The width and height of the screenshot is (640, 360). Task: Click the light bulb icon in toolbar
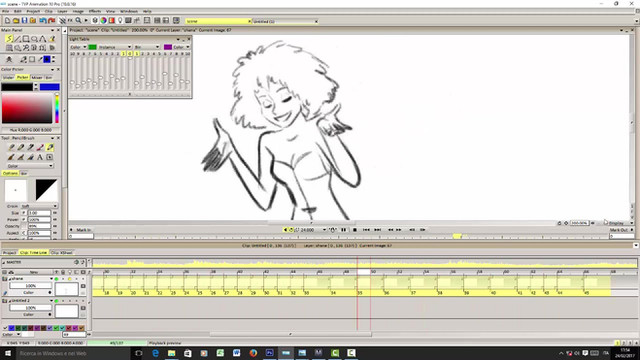(x=120, y=20)
